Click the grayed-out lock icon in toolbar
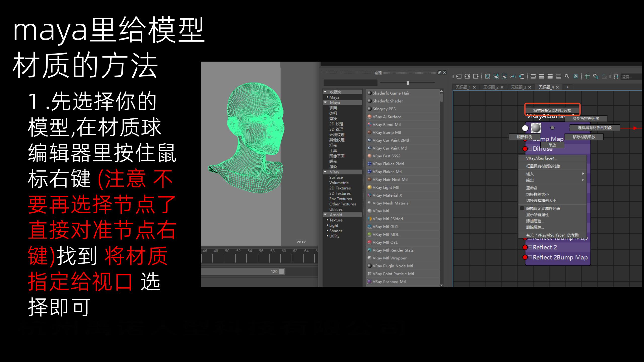The width and height of the screenshot is (644, 362). (604, 76)
